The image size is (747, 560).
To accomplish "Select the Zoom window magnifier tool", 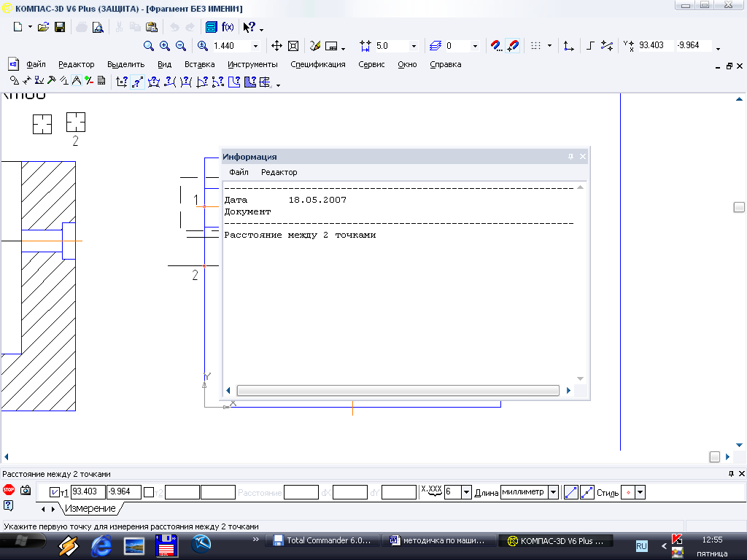I will click(x=149, y=46).
